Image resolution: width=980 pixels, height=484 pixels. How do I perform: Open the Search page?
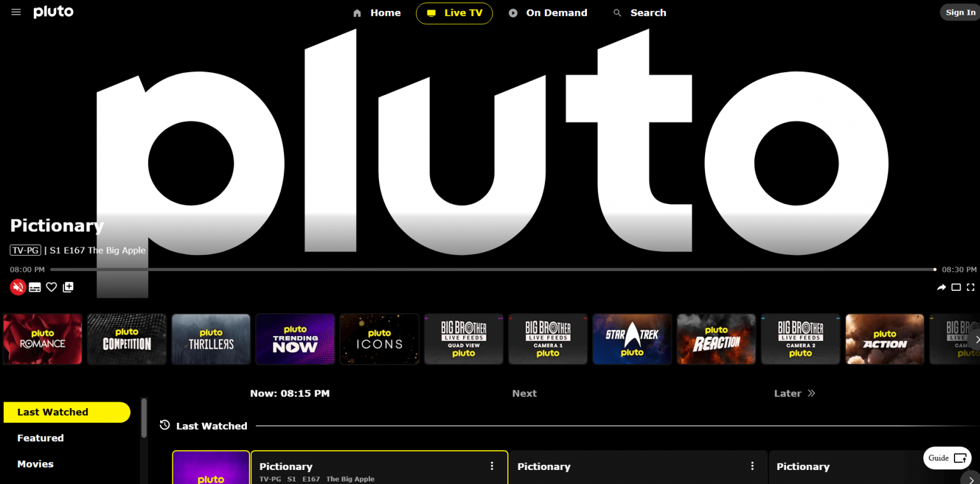pyautogui.click(x=639, y=13)
